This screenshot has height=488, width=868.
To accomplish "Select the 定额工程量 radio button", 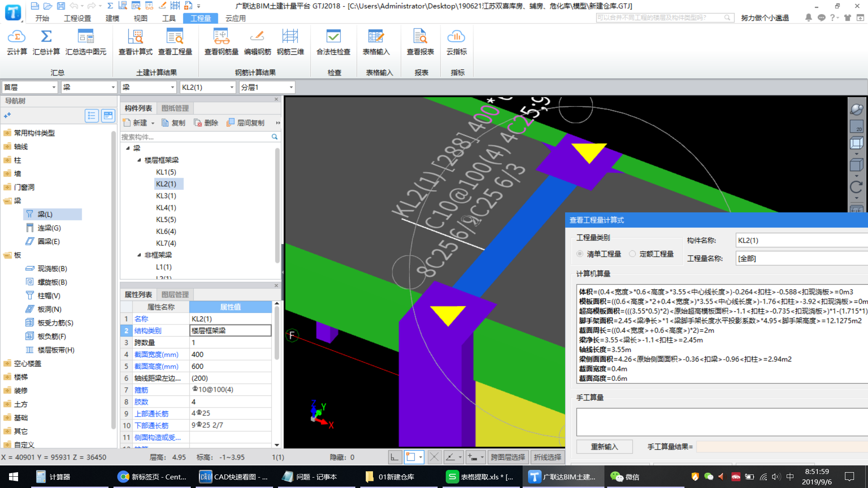I will tap(632, 254).
